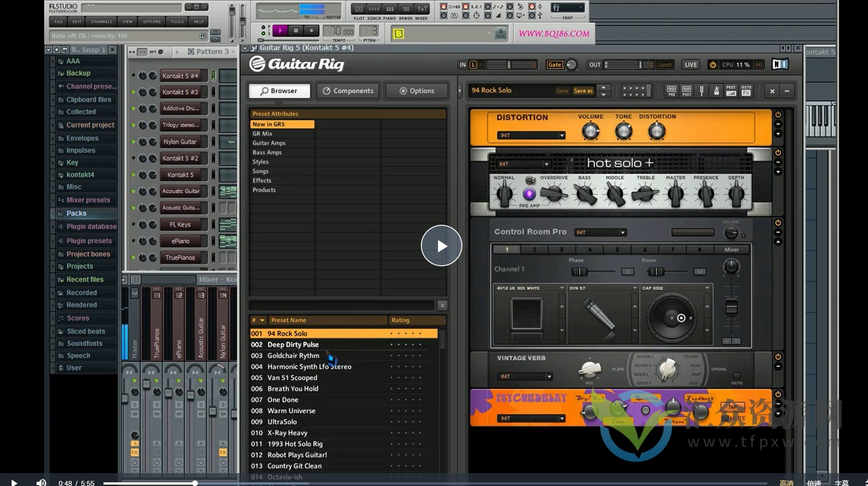Screen dimensions: 868x486
Task: Toggle the LIVE view button
Action: point(690,65)
